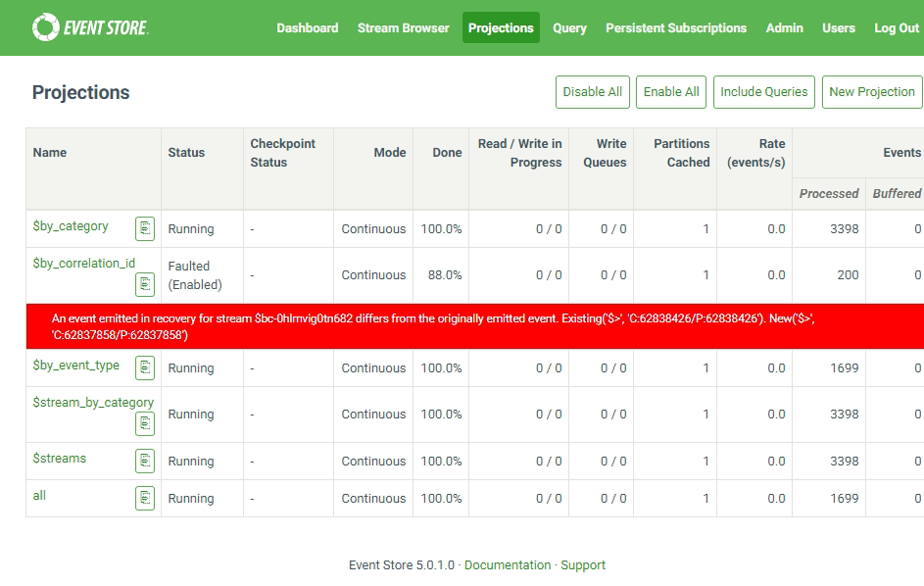924x586 pixels.
Task: Click Running status of $by_category row
Action: tap(191, 229)
